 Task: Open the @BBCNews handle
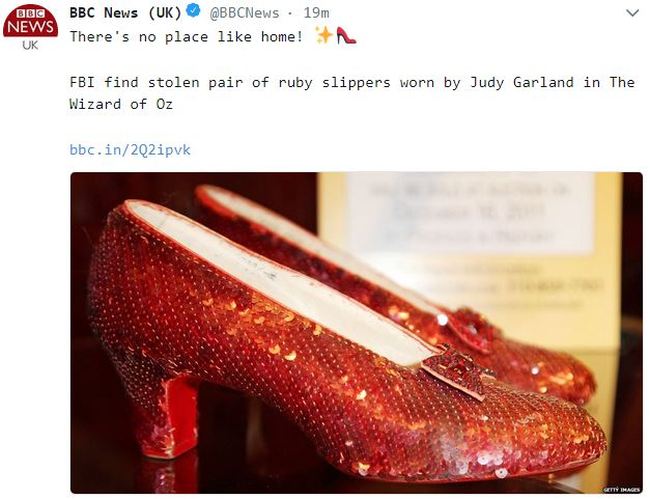[x=245, y=13]
